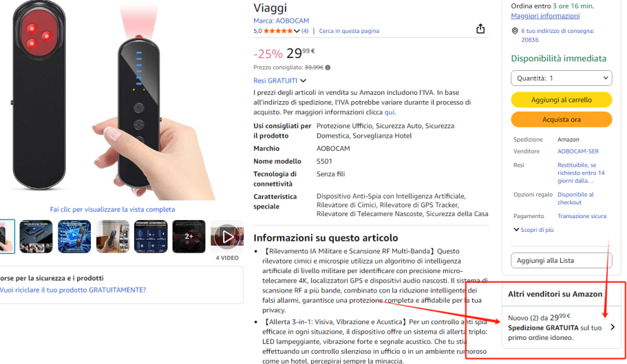Open the Quantità dropdown selector
627x364 pixels.
coord(562,78)
